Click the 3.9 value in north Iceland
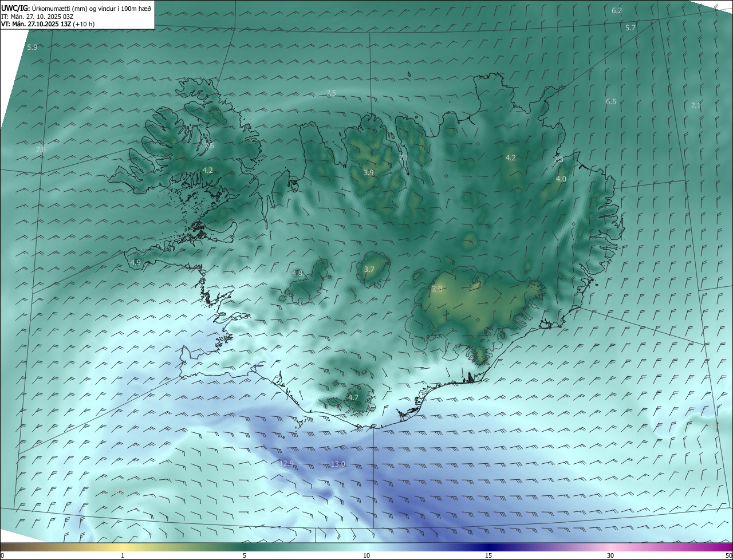Image resolution: width=733 pixels, height=560 pixels. 369,172
